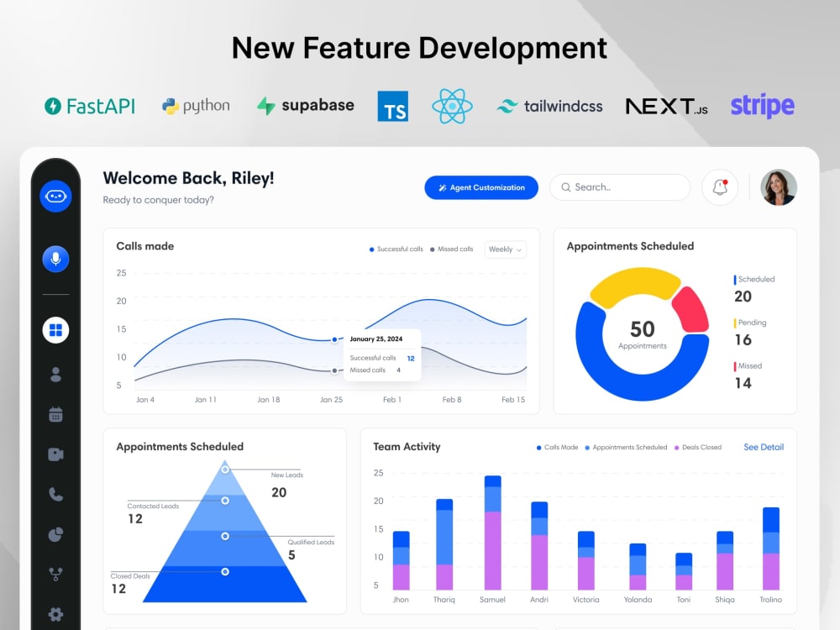Click Shiqa's bar in Team Activity
The height and width of the screenshot is (630, 840).
(x=725, y=560)
